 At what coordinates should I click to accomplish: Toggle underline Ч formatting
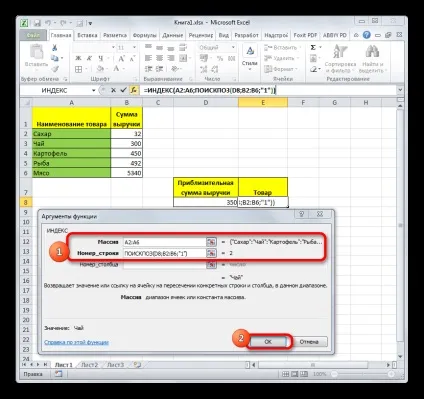pyautogui.click(x=100, y=58)
